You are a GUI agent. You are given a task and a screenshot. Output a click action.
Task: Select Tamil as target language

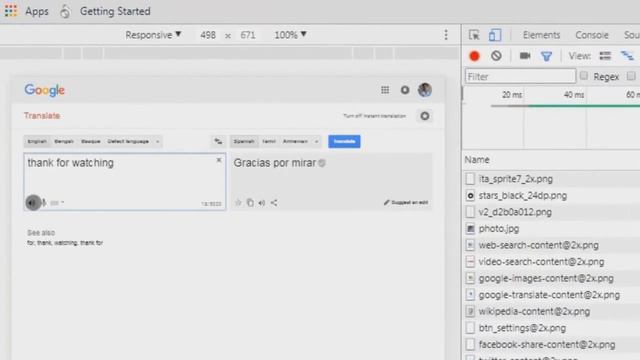[269, 141]
